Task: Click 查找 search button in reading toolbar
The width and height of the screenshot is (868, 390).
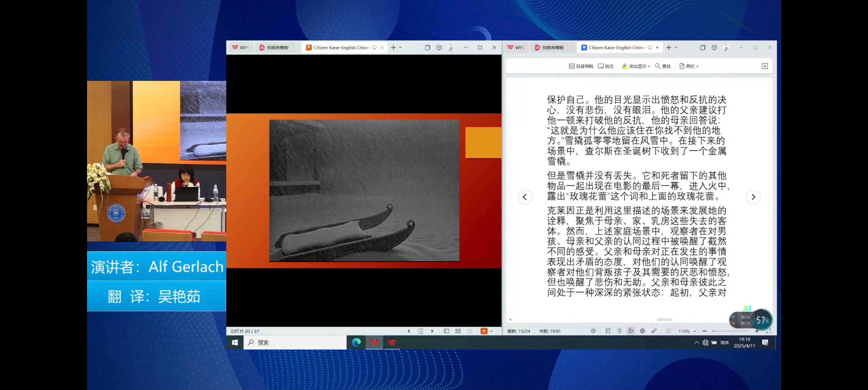Action: pos(663,66)
